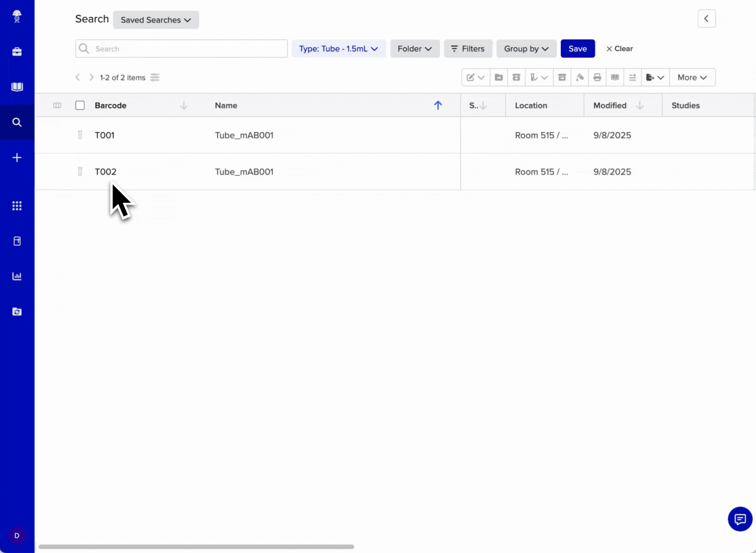
Task: Click the briefcase projects icon in the sidebar
Action: coord(17,52)
